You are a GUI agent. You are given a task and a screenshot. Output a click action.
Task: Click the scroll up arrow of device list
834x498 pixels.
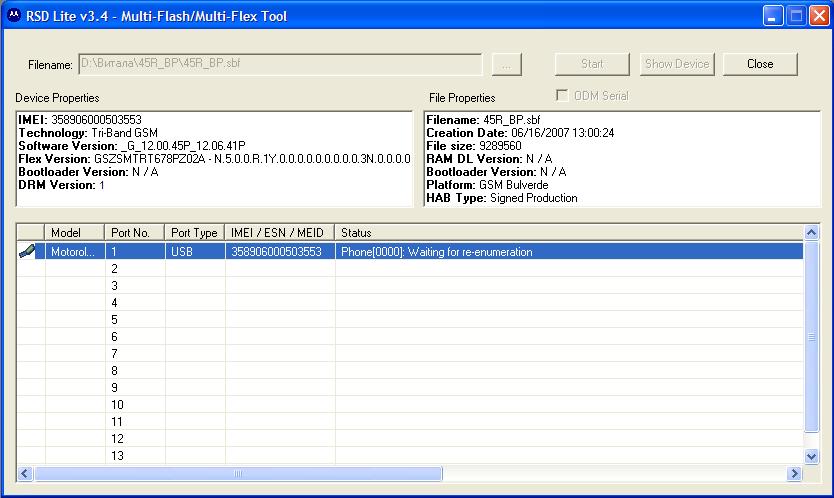[x=811, y=233]
